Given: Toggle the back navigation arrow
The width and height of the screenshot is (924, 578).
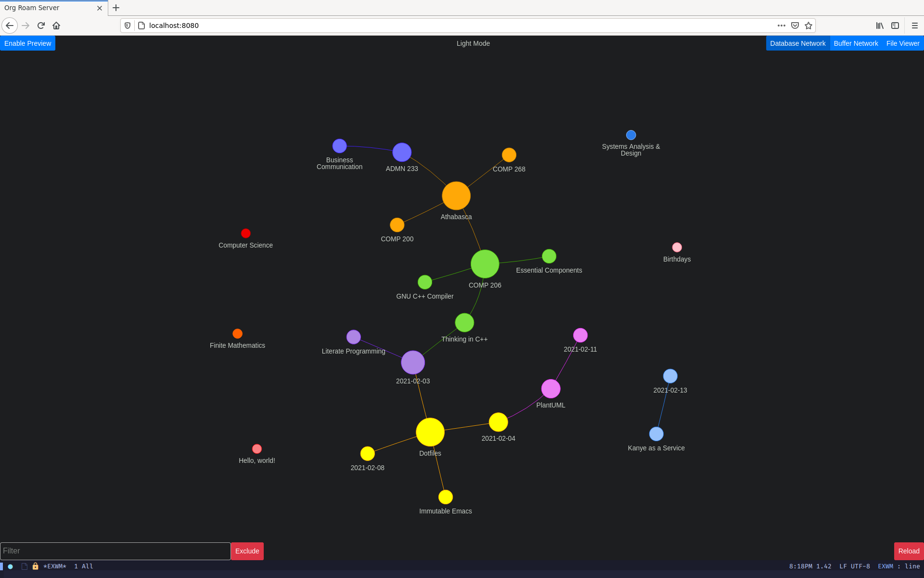Looking at the screenshot, I should [x=9, y=26].
